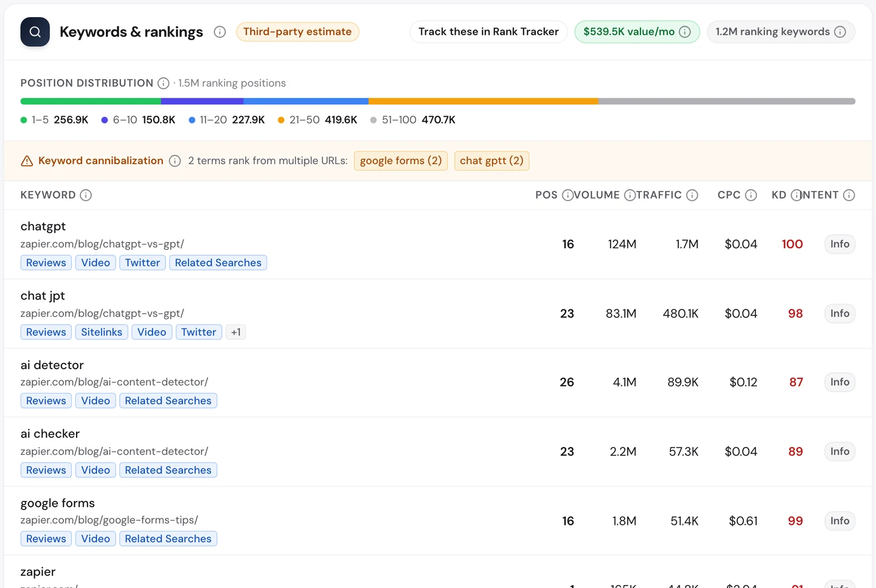Click Info intent badge in chat jpt row
876x588 pixels.
pyautogui.click(x=839, y=314)
